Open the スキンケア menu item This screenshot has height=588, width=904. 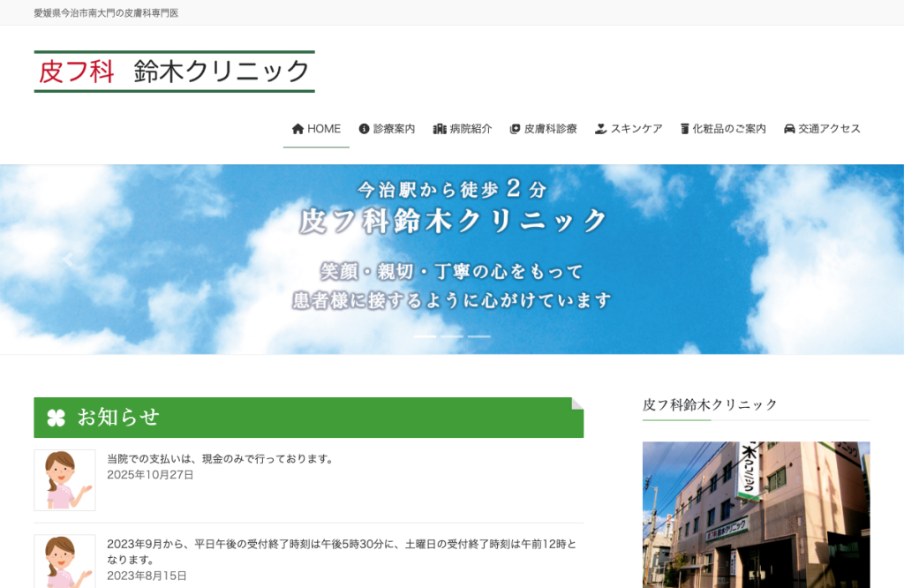tap(629, 129)
